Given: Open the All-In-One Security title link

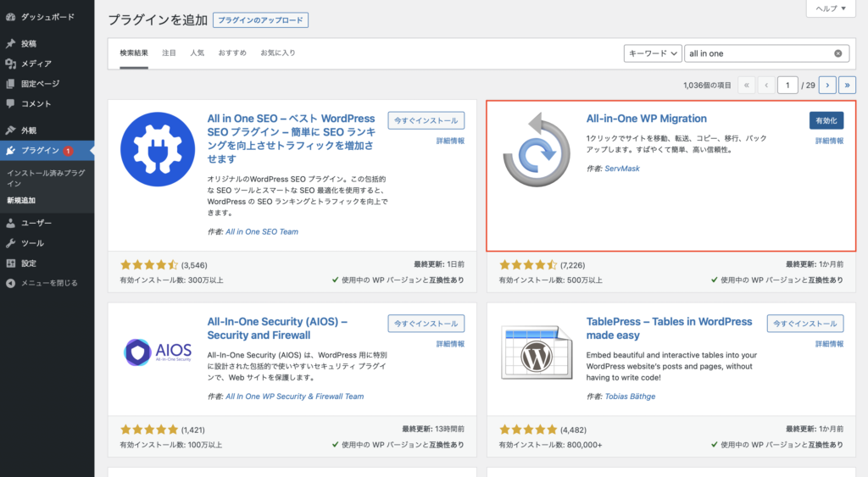Looking at the screenshot, I should coord(277,328).
